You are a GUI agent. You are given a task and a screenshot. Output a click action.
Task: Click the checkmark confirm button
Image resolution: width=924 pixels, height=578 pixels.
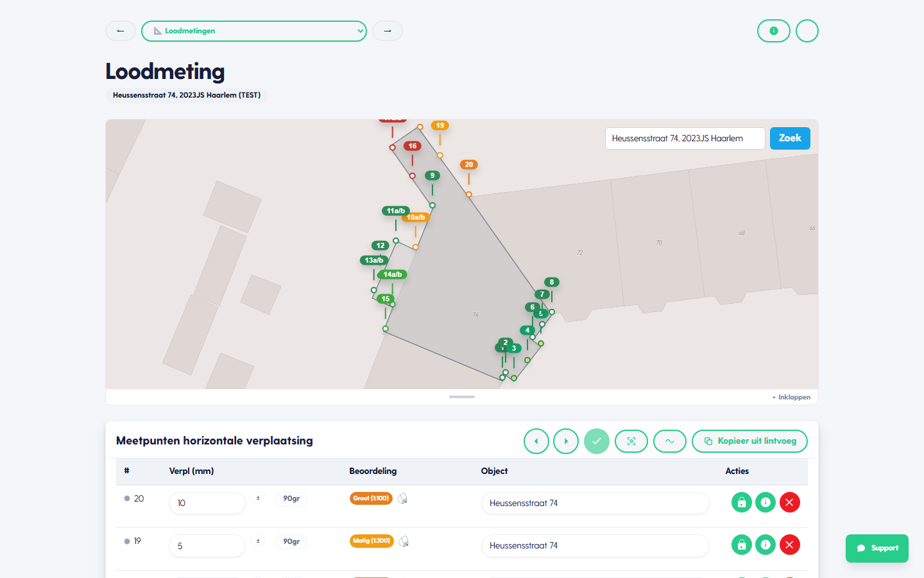pyautogui.click(x=597, y=441)
